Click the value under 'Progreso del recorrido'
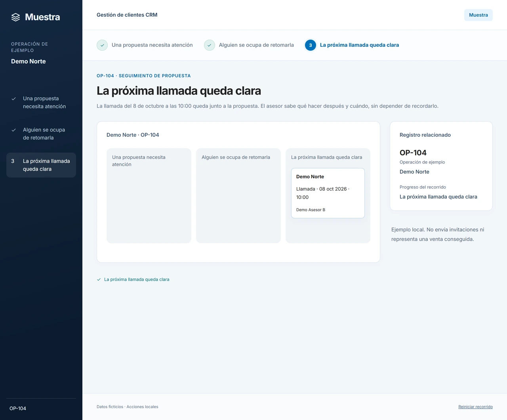507x420 pixels. (x=438, y=197)
